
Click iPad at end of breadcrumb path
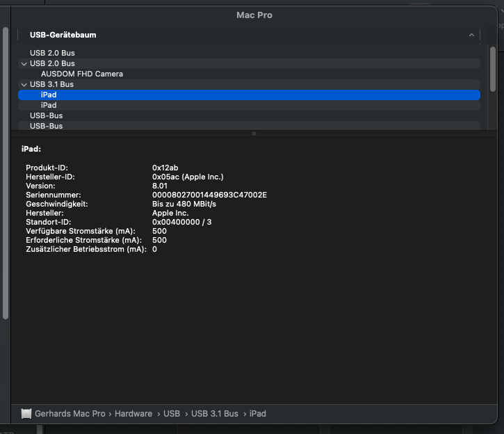258,413
